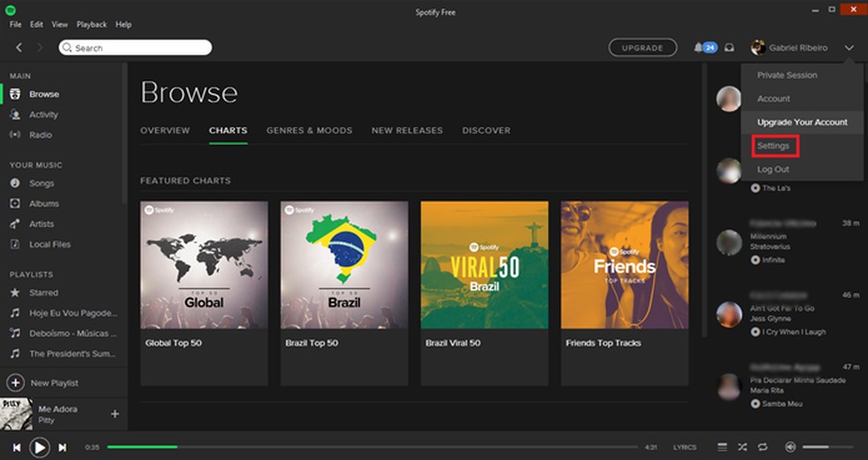The width and height of the screenshot is (868, 460).
Task: Click the Search field
Action: coord(135,48)
